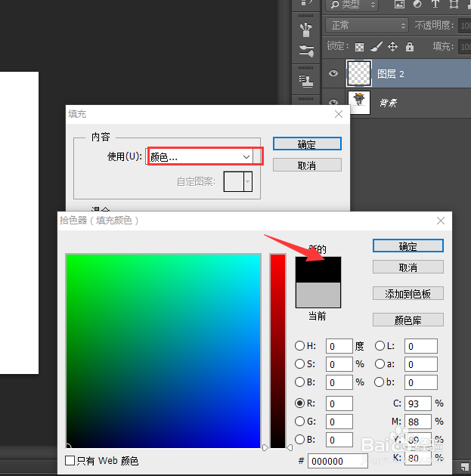Close the 填充 fill dialog
The height and width of the screenshot is (476, 471).
click(x=339, y=114)
